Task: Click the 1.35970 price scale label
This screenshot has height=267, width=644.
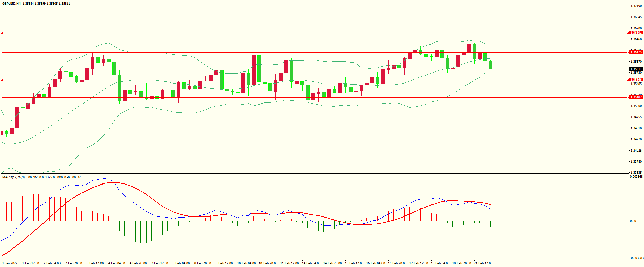Action: click(636, 62)
